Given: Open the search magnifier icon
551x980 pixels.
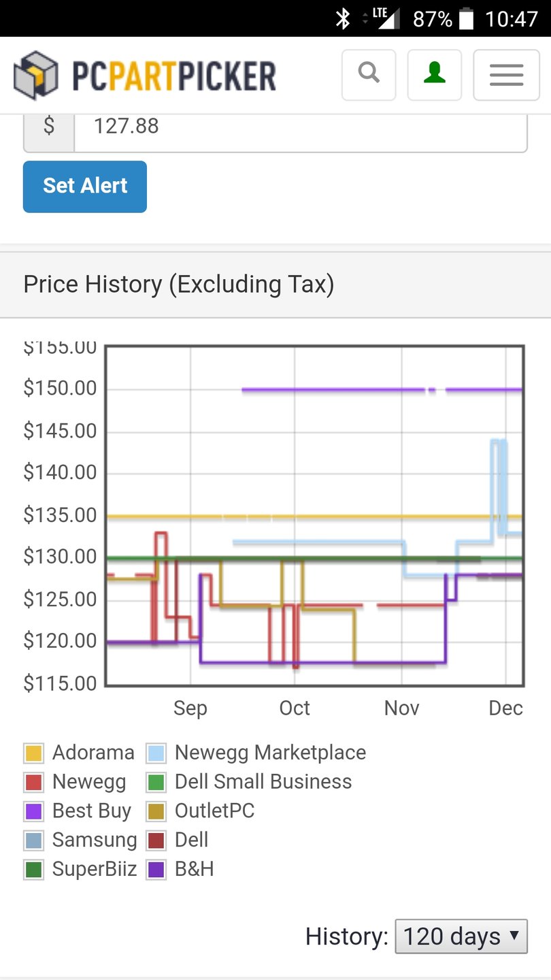Looking at the screenshot, I should (x=369, y=75).
